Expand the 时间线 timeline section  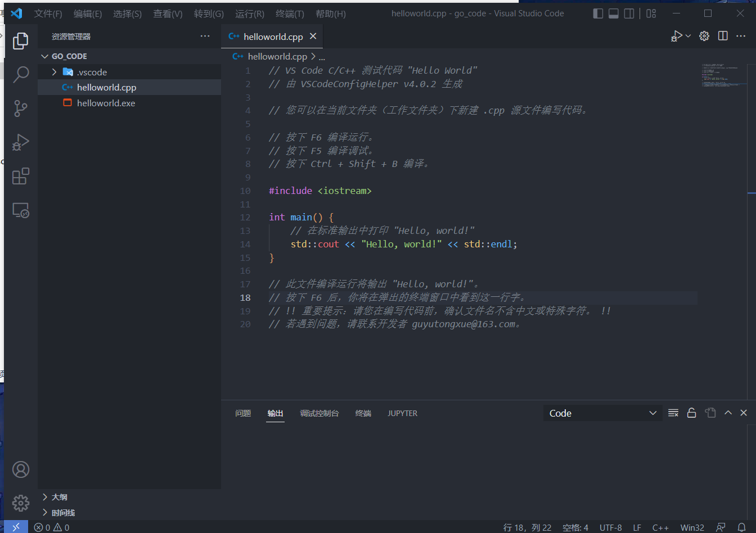point(129,513)
